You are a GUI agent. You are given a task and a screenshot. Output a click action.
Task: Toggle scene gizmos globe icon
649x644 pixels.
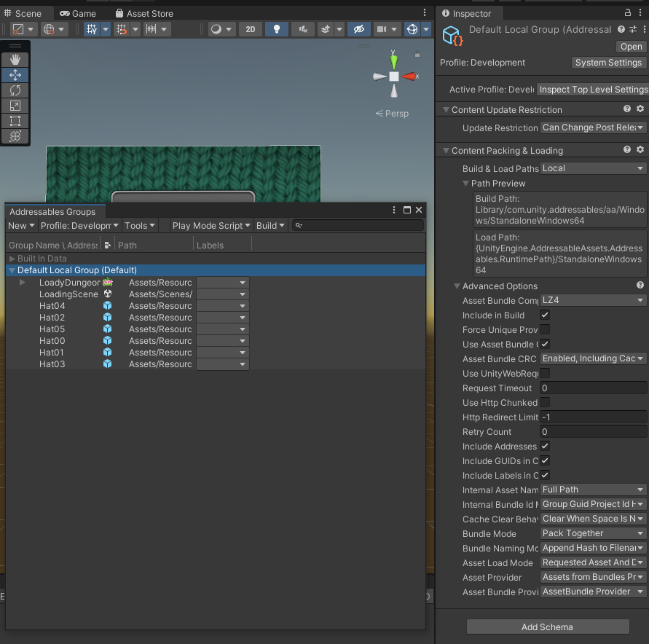[x=412, y=29]
